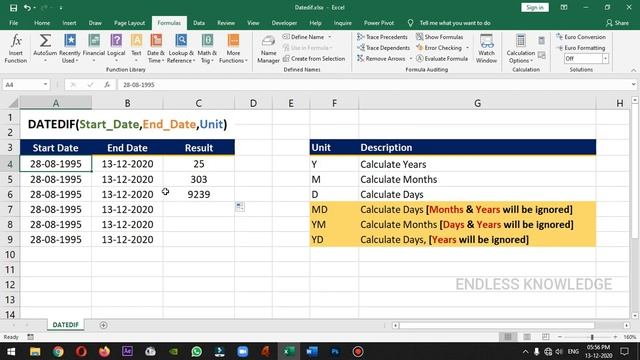This screenshot has height=360, width=640.
Task: Click Tell me what you want to do
Action: pos(455,23)
